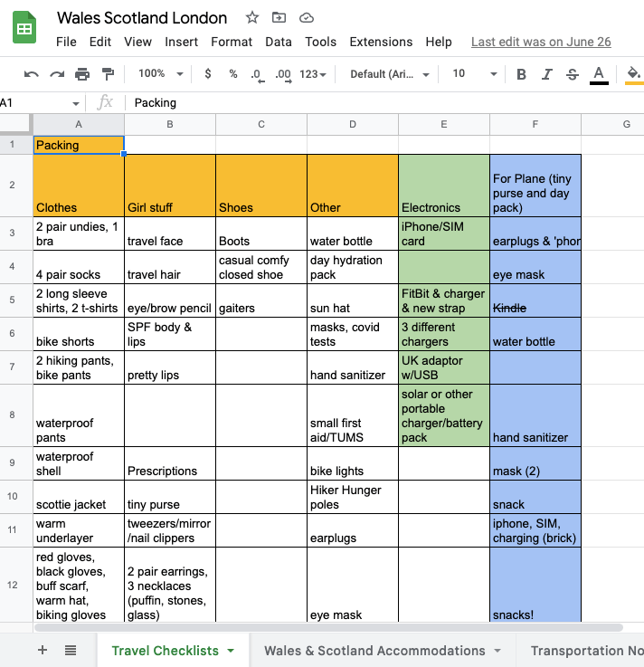Activate the paint format roller
644x667 pixels.
109,74
